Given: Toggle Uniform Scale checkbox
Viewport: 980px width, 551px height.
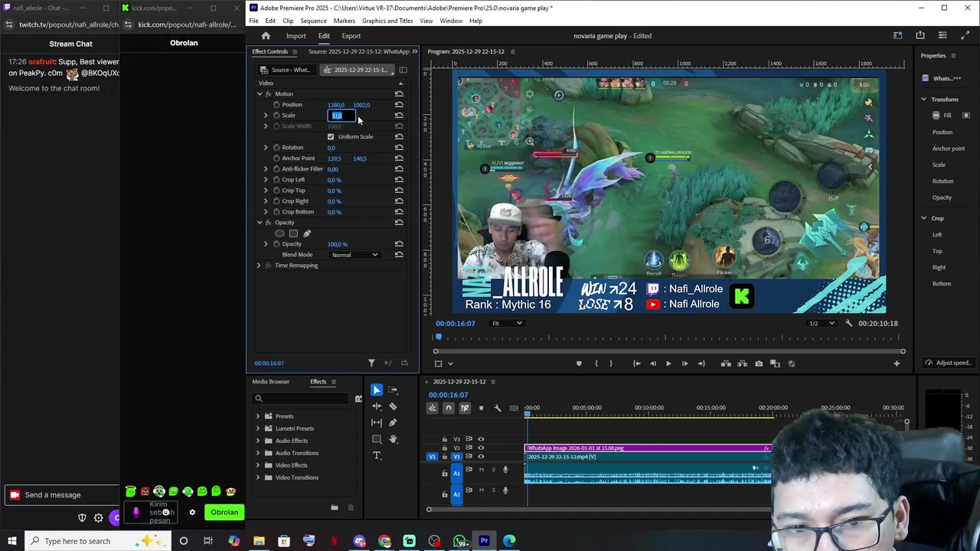Looking at the screenshot, I should pos(331,137).
